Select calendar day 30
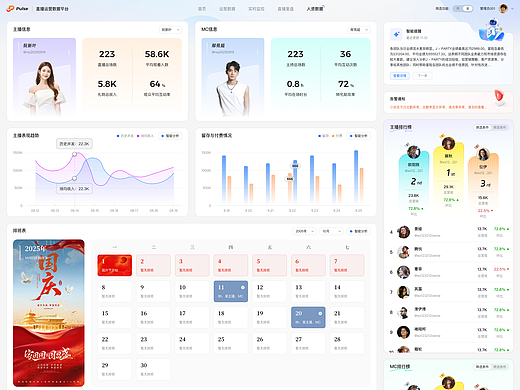The image size is (520, 390). click(153, 369)
